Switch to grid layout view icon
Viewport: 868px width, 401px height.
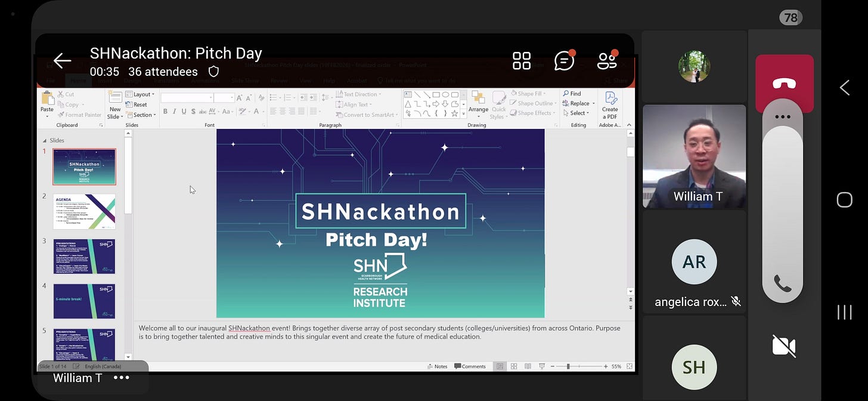(x=522, y=60)
